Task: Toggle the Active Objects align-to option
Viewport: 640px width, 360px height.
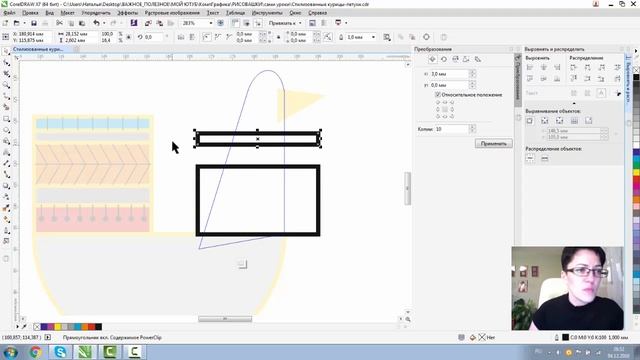Action: click(530, 121)
